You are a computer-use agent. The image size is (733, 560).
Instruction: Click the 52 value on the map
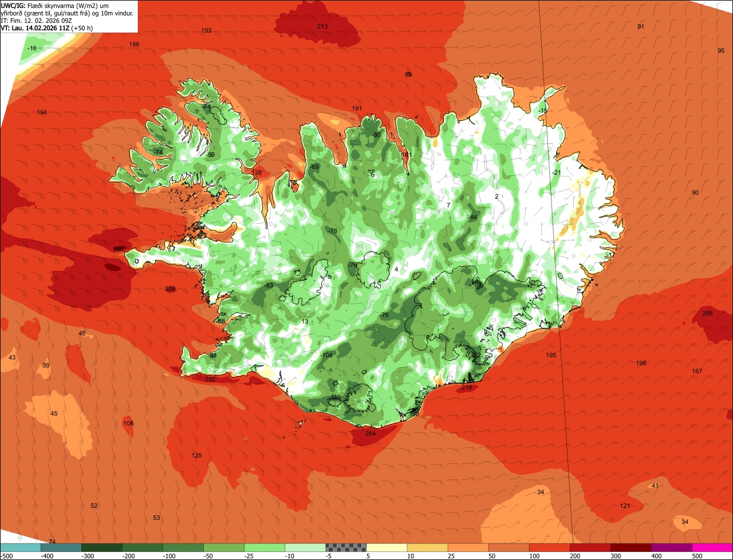tap(94, 506)
